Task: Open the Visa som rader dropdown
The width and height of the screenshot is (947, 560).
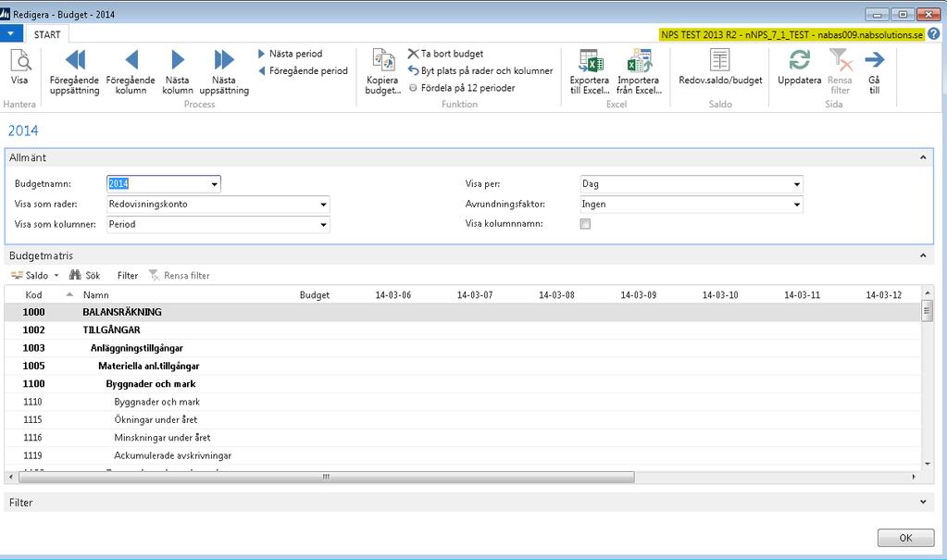Action: [x=323, y=205]
